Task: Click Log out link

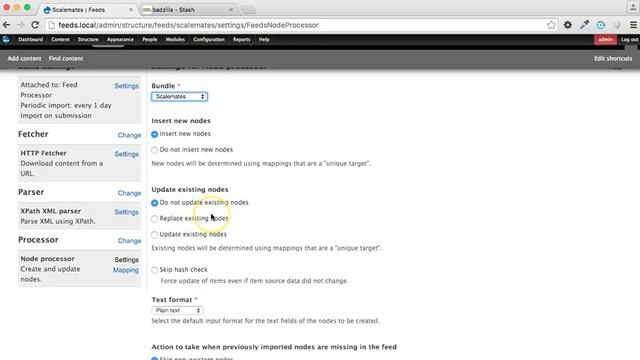Action: [629, 40]
